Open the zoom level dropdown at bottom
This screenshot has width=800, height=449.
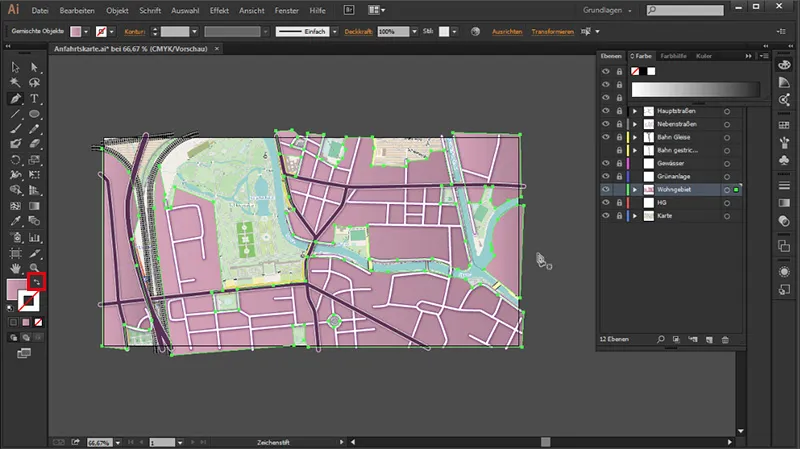[118, 442]
